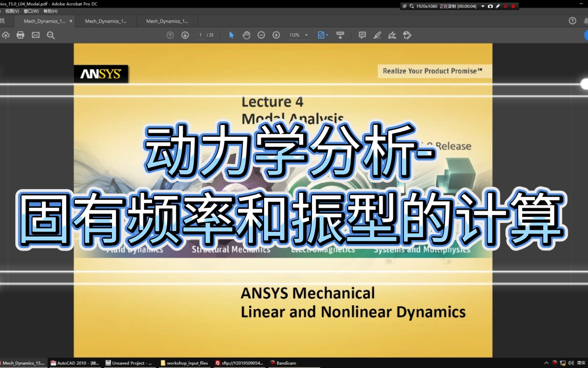Open Fill & Sign tool
This screenshot has height=368, width=588.
[x=392, y=35]
